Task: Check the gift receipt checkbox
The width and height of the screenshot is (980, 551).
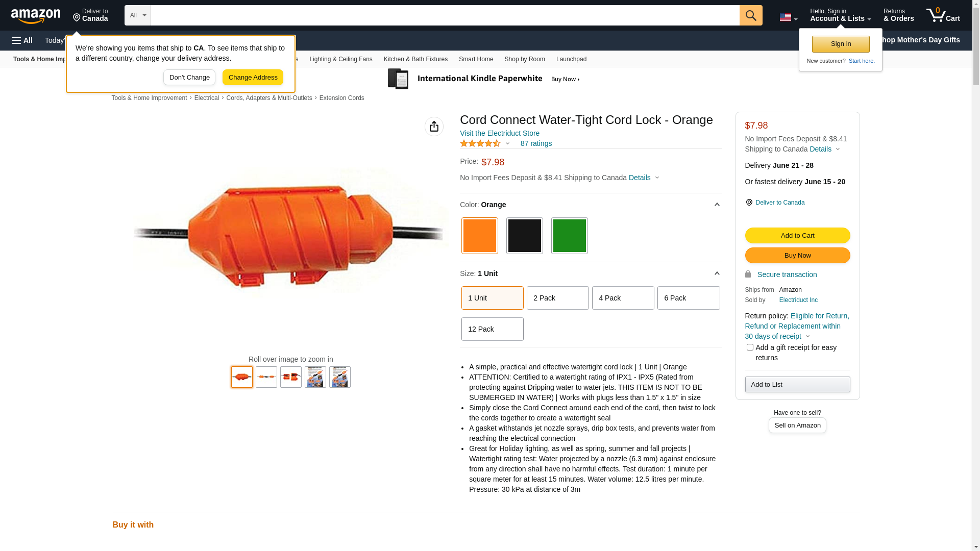Action: pyautogui.click(x=750, y=347)
